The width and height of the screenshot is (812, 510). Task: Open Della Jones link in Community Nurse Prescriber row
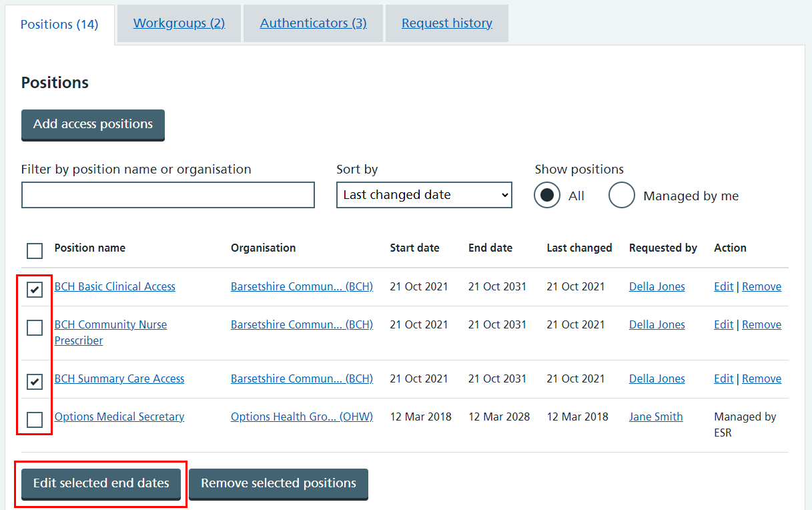pyautogui.click(x=657, y=324)
